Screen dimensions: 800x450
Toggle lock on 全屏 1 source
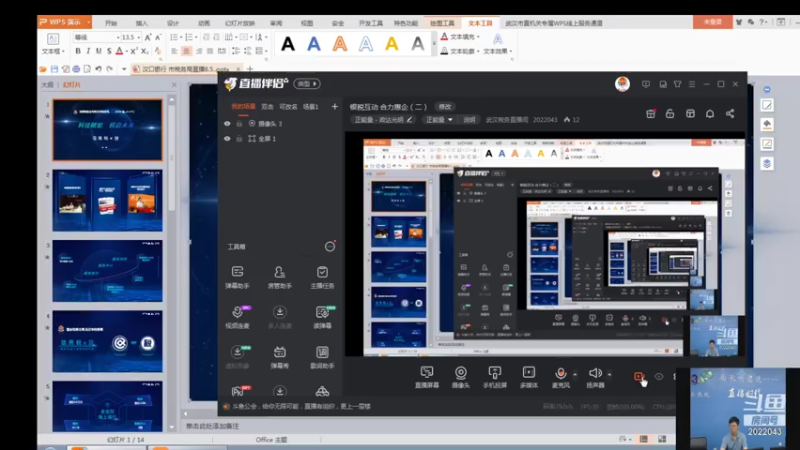[239, 138]
